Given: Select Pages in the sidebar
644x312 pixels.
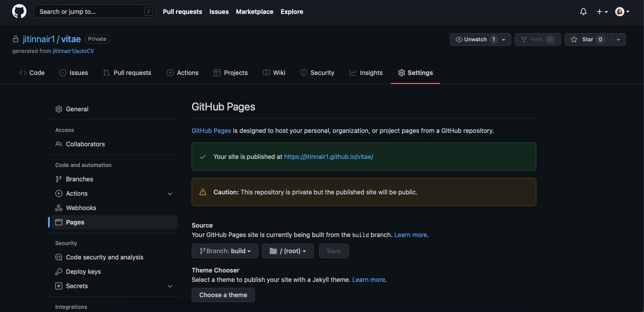Looking at the screenshot, I should pos(114,222).
